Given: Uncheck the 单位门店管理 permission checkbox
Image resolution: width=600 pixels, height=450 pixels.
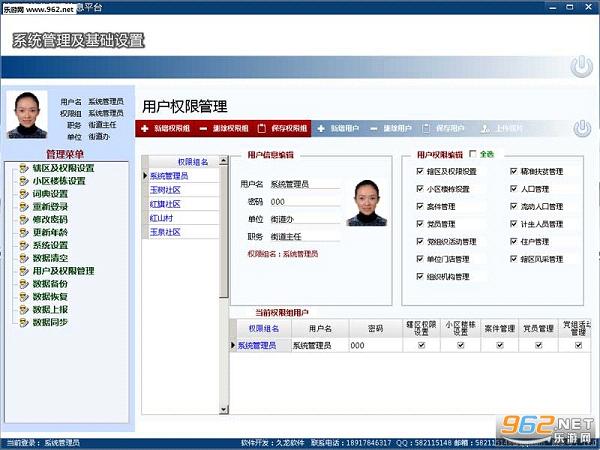Looking at the screenshot, I should click(x=420, y=259).
